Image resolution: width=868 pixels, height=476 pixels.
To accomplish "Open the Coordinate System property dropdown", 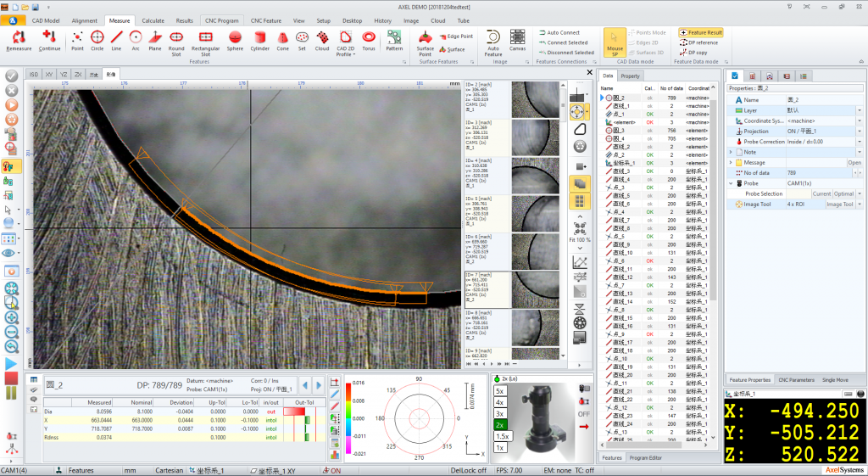I will click(860, 120).
